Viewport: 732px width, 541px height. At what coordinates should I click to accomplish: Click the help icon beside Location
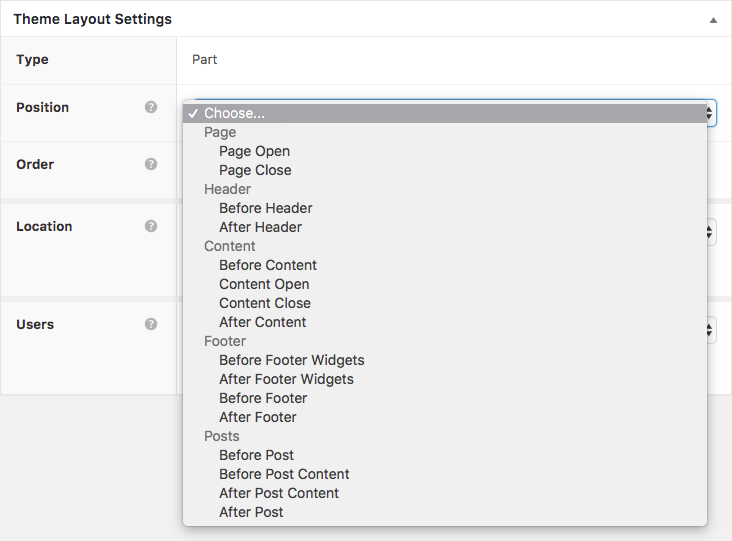pos(151,226)
